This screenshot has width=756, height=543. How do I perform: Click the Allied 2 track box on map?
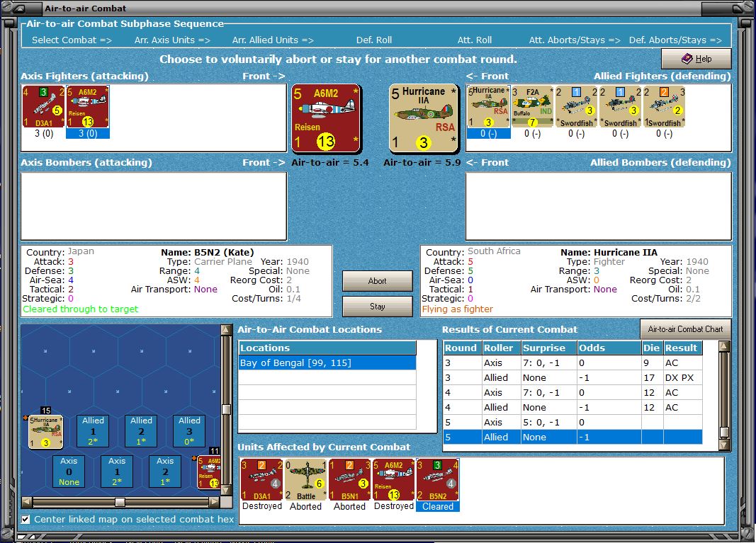[x=141, y=430]
